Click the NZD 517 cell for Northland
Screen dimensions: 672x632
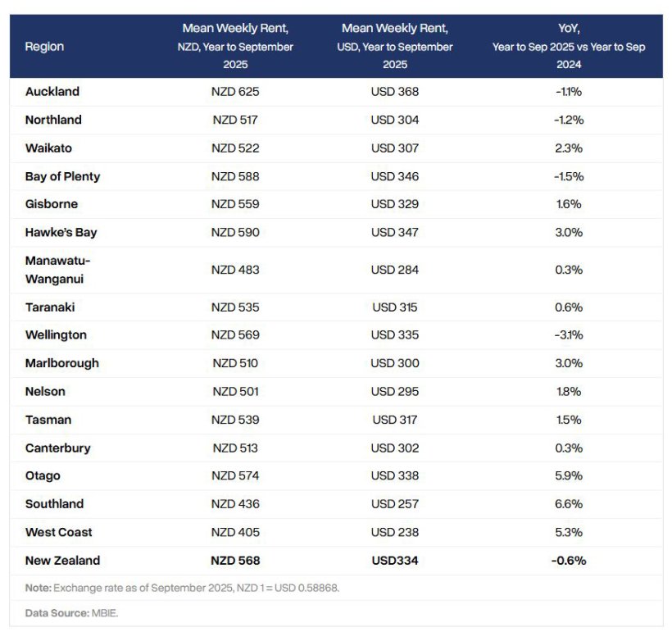pyautogui.click(x=235, y=120)
